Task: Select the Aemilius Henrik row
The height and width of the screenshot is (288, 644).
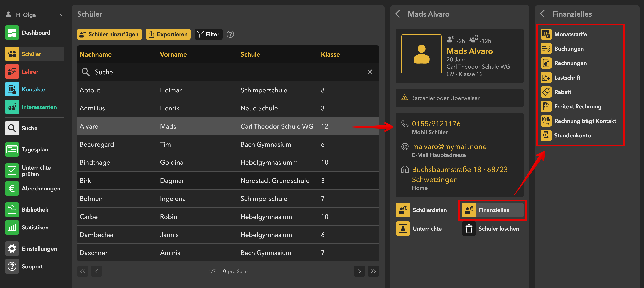Action: (x=228, y=108)
